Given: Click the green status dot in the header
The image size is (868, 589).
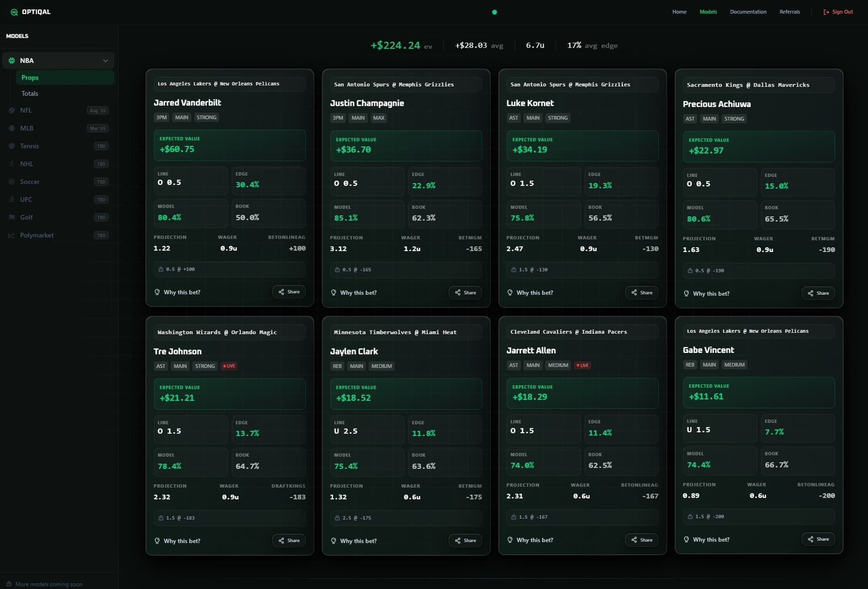Looking at the screenshot, I should tap(494, 12).
